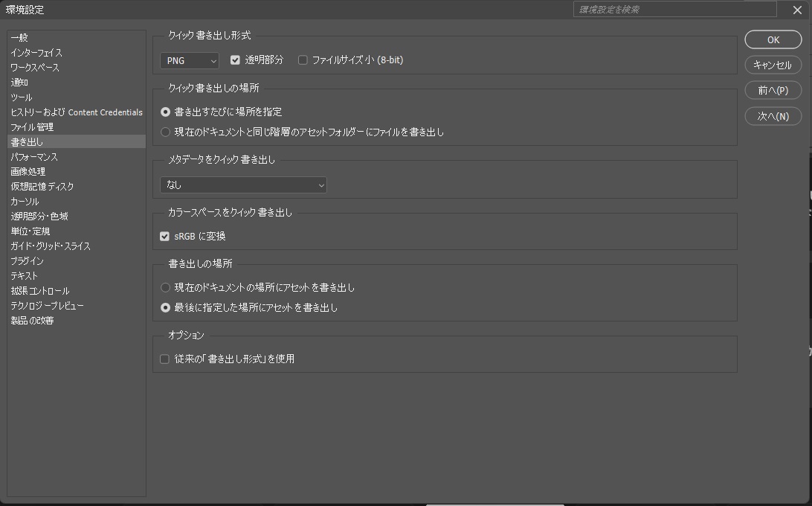Uncheck the 透明部分 checkbox
The width and height of the screenshot is (812, 506).
click(x=235, y=60)
